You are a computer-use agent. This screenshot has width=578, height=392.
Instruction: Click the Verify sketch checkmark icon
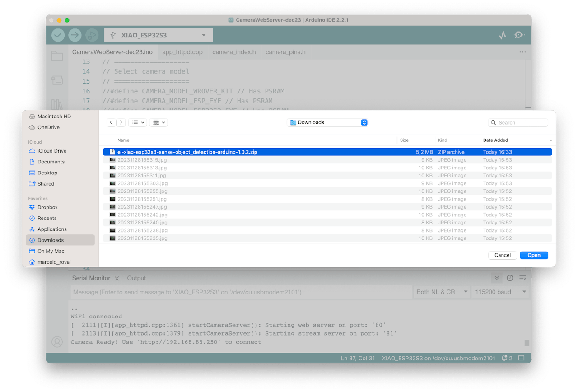point(58,35)
